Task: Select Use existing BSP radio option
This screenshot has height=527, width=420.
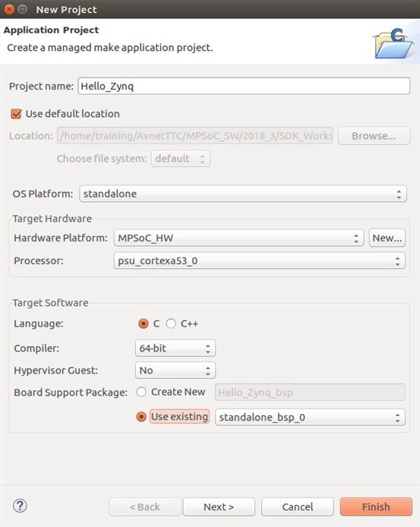Action: 141,417
